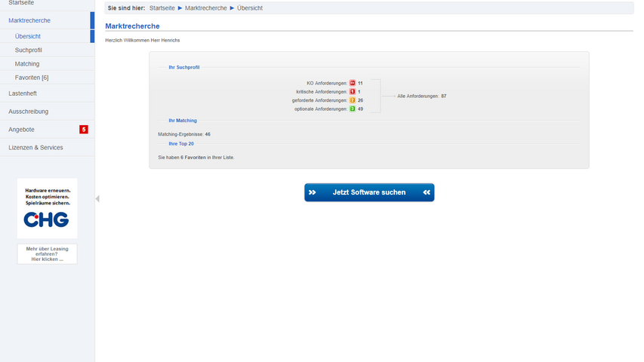The width and height of the screenshot is (644, 362).
Task: Click the CHG logo advertisement
Action: 47,209
